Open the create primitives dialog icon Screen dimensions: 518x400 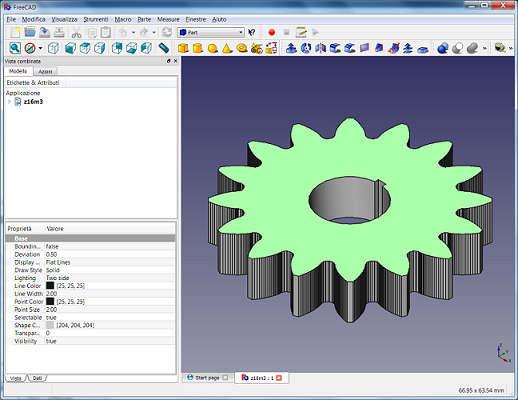(256, 48)
